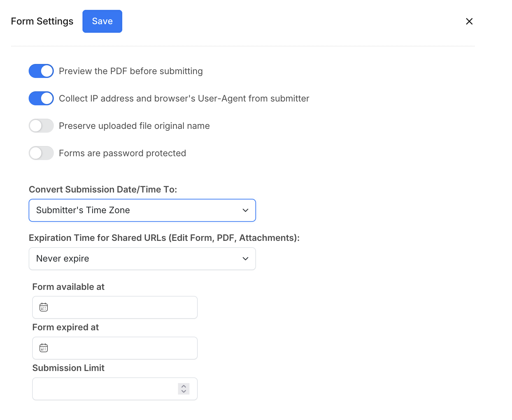Decrease Submission Limit with the down arrow
This screenshot has width=512, height=420.
(184, 391)
